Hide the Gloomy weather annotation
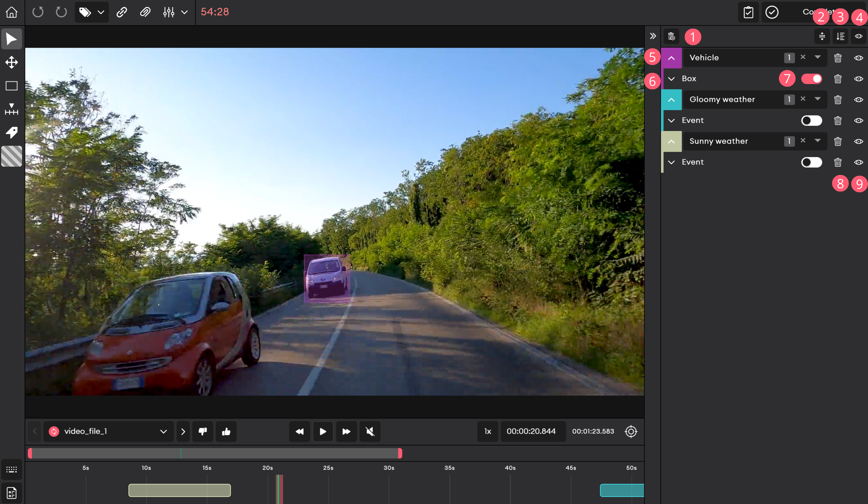Image resolution: width=868 pixels, height=504 pixels. pyautogui.click(x=859, y=100)
